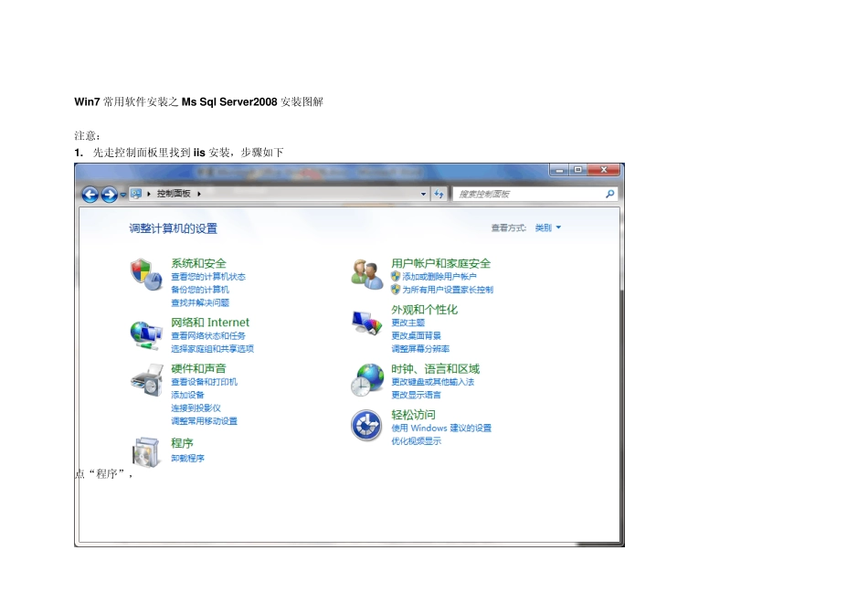Screen dimensions: 868x614
Task: Open the 硬件和声音 category link
Action: click(x=199, y=368)
